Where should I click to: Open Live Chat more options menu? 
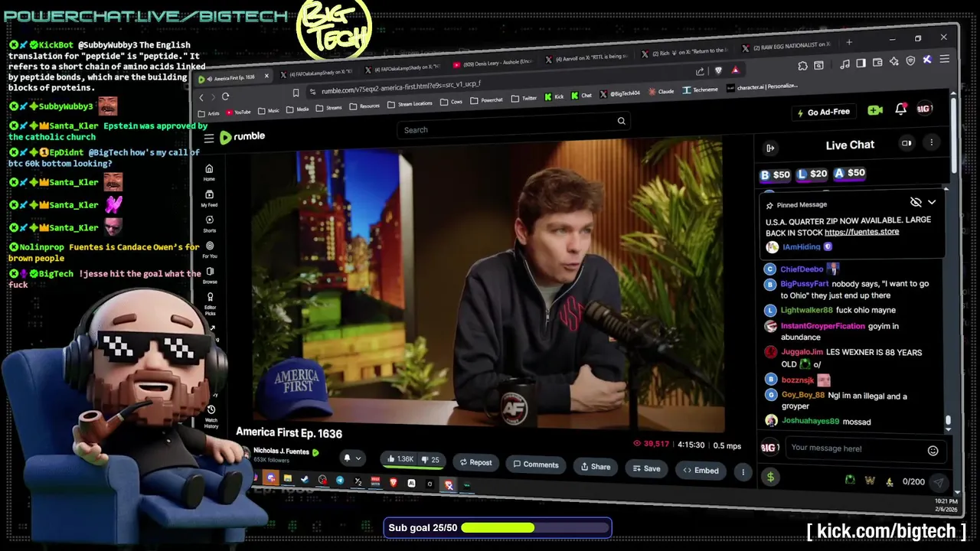coord(931,142)
